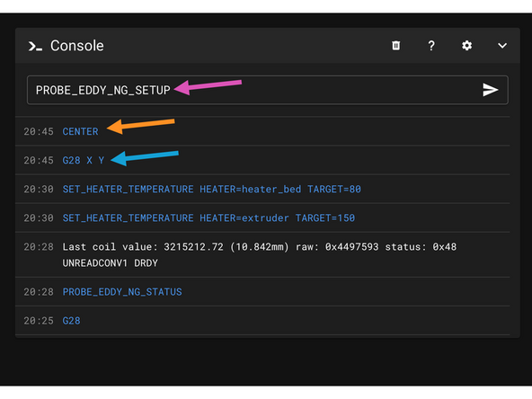Click the 20:28 timestamp of PROBE_EDDY_NG_STATUS
532x399 pixels.
(x=39, y=292)
